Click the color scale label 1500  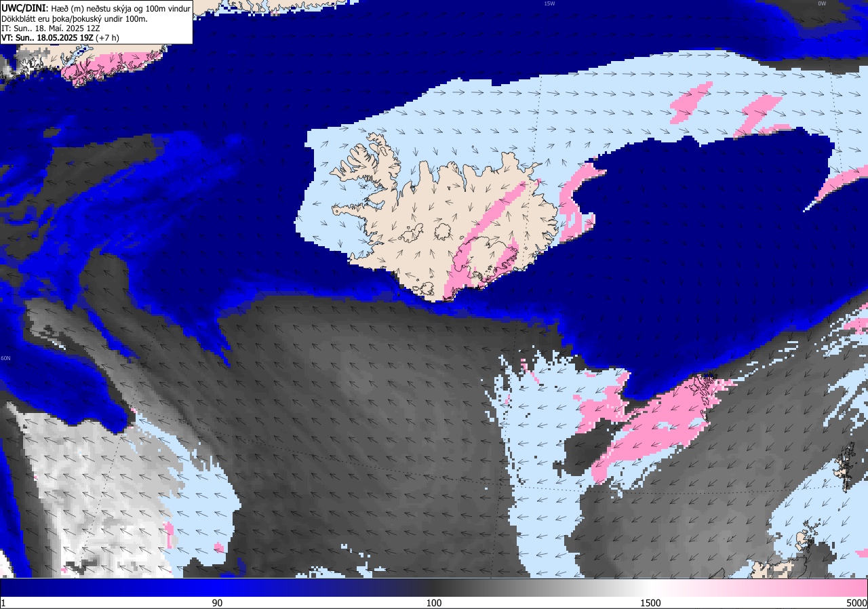651,603
